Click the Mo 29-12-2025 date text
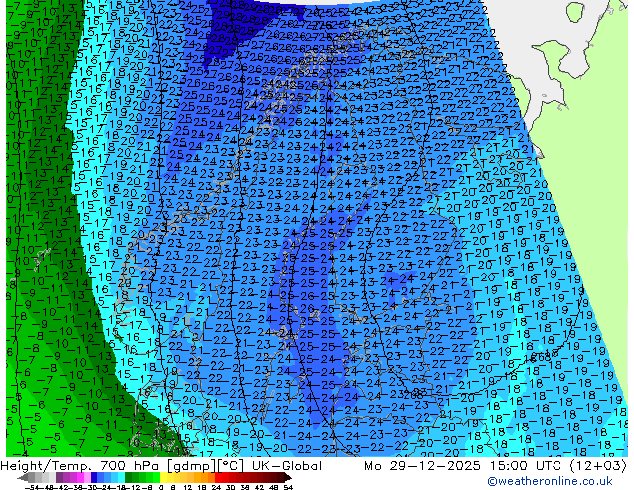Image resolution: width=634 pixels, height=490 pixels. point(423,466)
